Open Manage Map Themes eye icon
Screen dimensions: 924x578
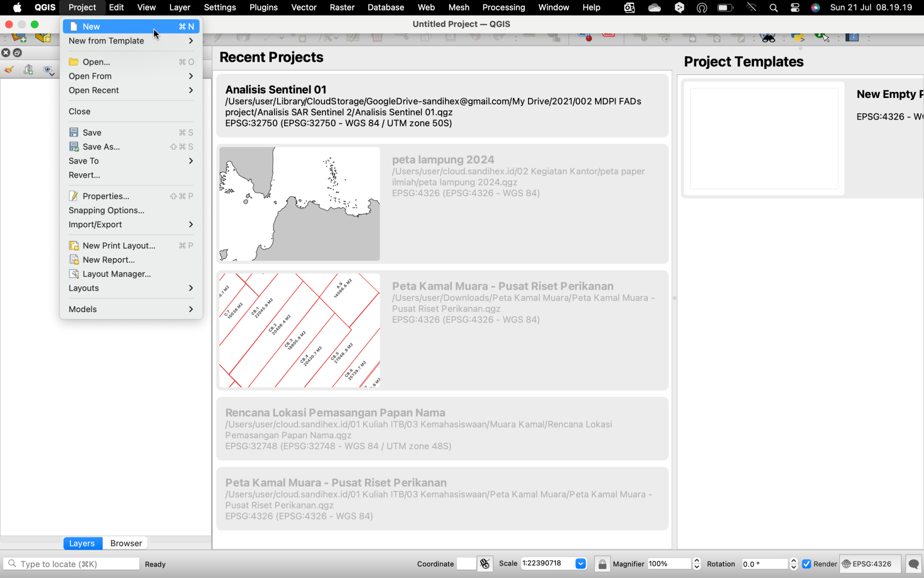click(48, 70)
